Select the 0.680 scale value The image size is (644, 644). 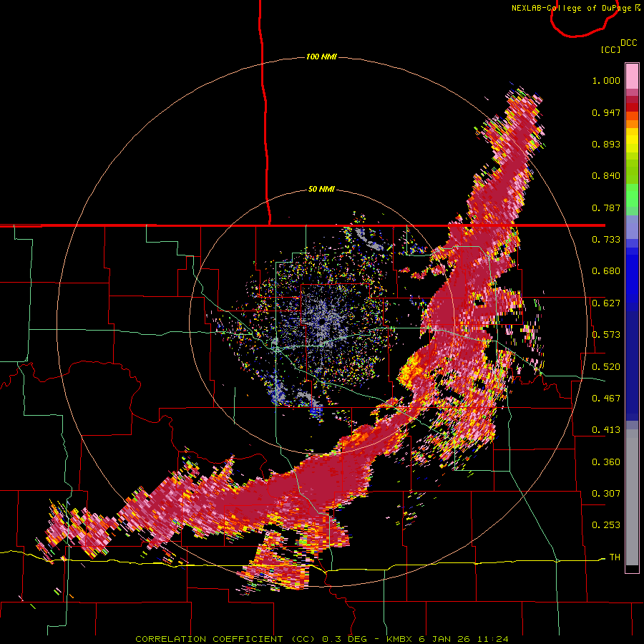point(606,271)
